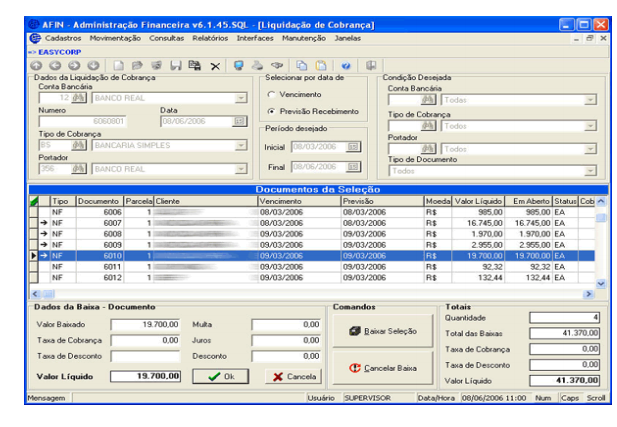Select Previsão Recebimento radio option
617x427 pixels.
coord(271,111)
